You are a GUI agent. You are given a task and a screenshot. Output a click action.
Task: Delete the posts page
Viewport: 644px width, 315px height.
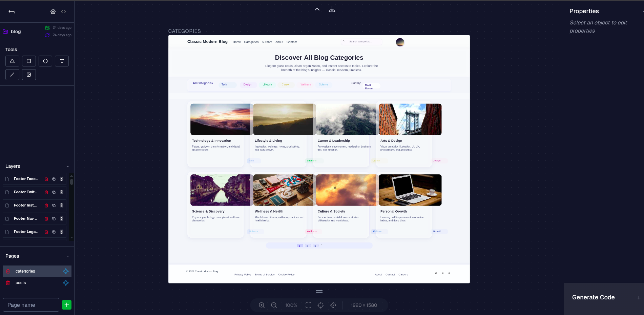(8, 283)
